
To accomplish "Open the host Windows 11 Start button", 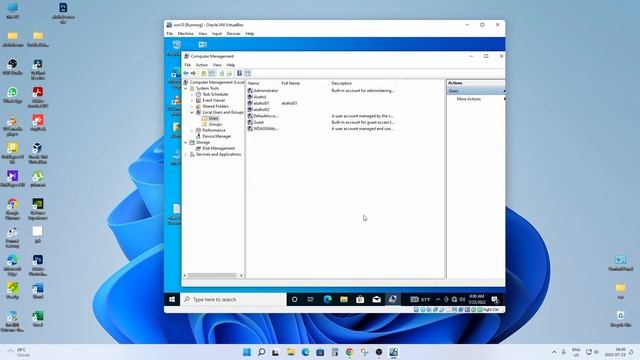I will pyautogui.click(x=247, y=352).
